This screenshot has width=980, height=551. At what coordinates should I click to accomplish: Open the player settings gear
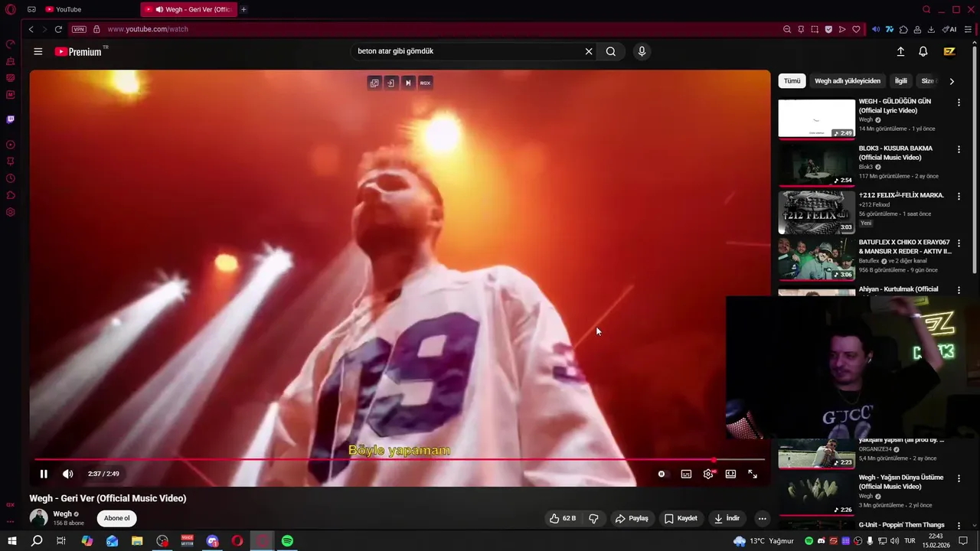click(709, 474)
